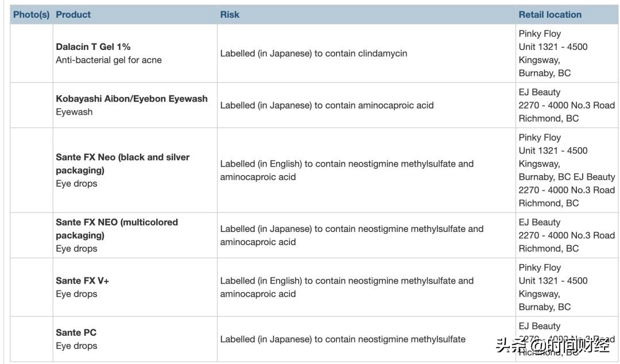Click the Sante PC product name
The width and height of the screenshot is (620, 364).
pyautogui.click(x=76, y=332)
